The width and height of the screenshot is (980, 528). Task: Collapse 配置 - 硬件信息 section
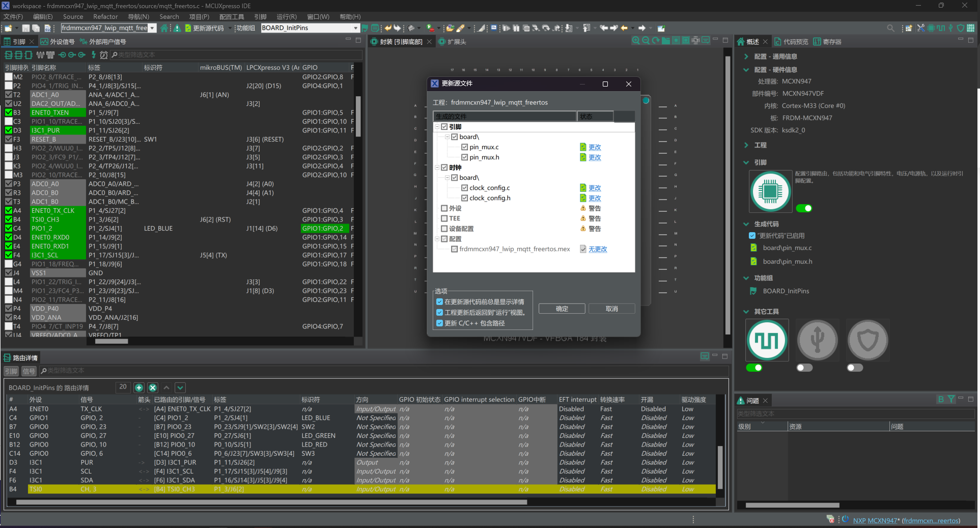(x=746, y=70)
